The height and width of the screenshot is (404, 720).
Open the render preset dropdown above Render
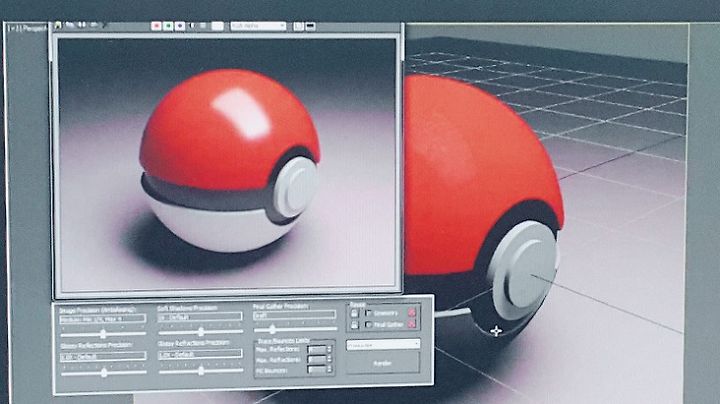pyautogui.click(x=383, y=345)
